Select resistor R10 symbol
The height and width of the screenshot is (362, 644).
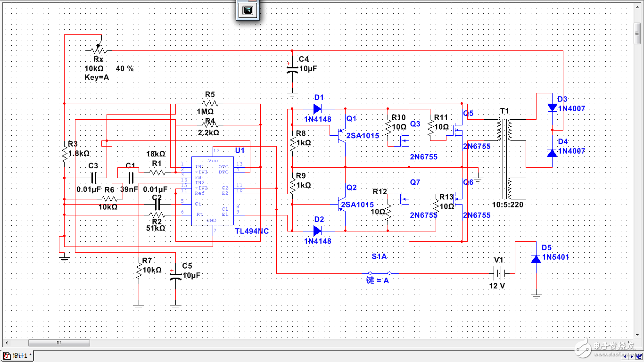coord(388,126)
